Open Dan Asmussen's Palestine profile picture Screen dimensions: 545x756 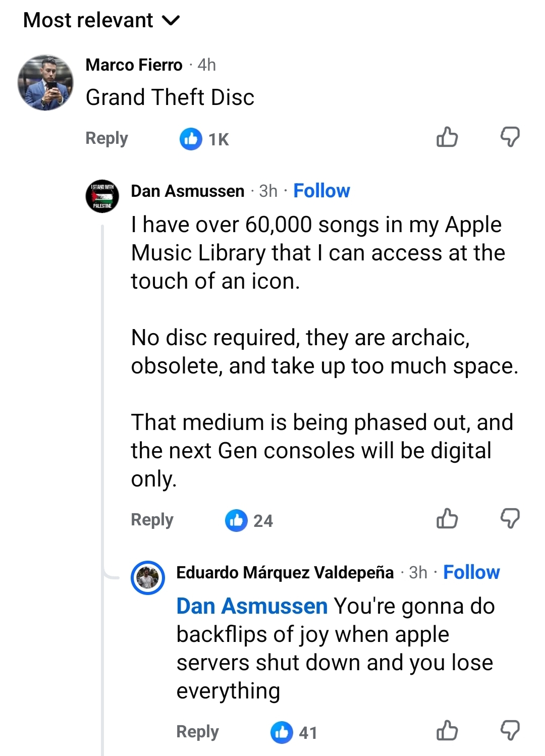pos(102,196)
